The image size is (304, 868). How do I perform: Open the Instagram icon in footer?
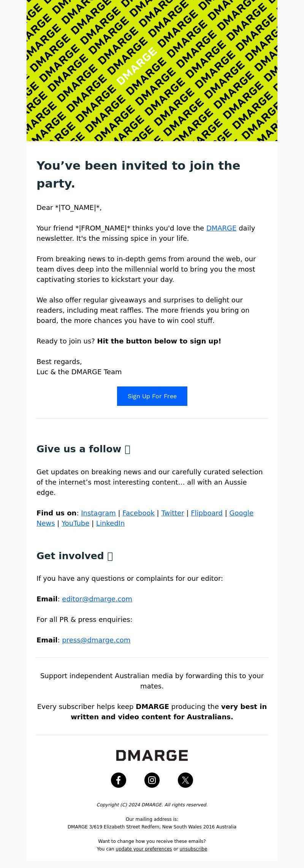pyautogui.click(x=152, y=780)
